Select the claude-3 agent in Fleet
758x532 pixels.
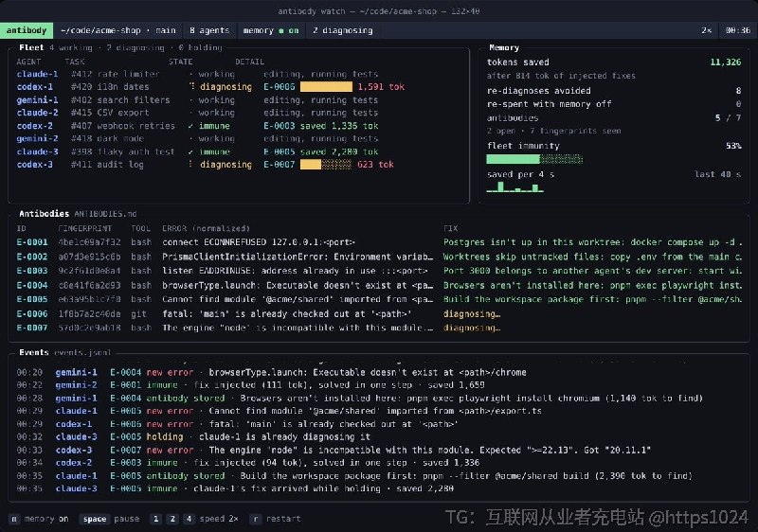pos(37,151)
